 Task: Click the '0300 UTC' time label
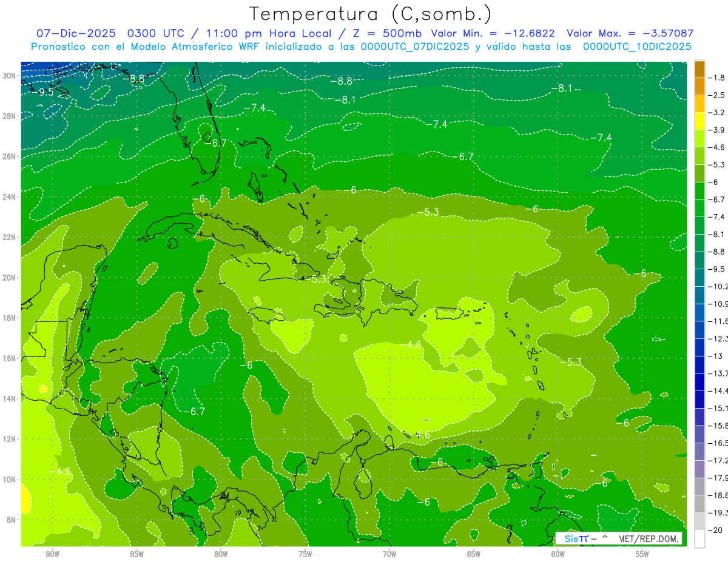[x=157, y=33]
